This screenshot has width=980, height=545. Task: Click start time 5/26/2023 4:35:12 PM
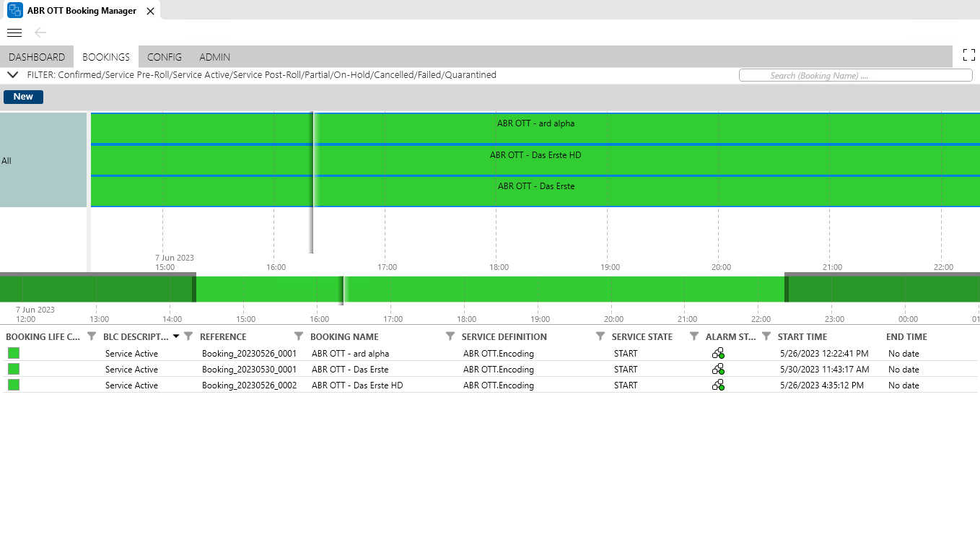click(822, 385)
